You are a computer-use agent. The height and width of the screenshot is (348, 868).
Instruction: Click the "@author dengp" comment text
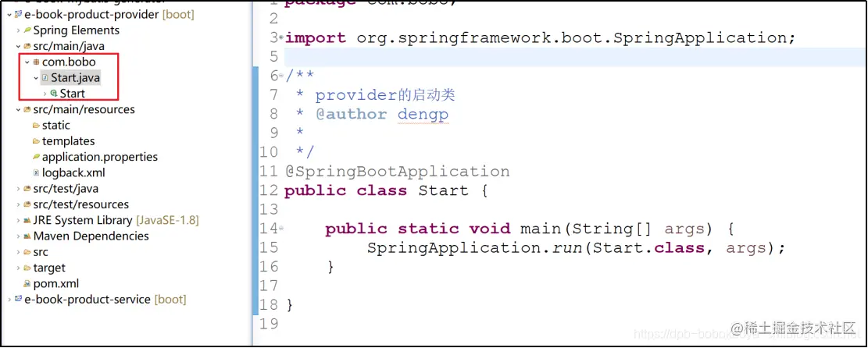[382, 115]
